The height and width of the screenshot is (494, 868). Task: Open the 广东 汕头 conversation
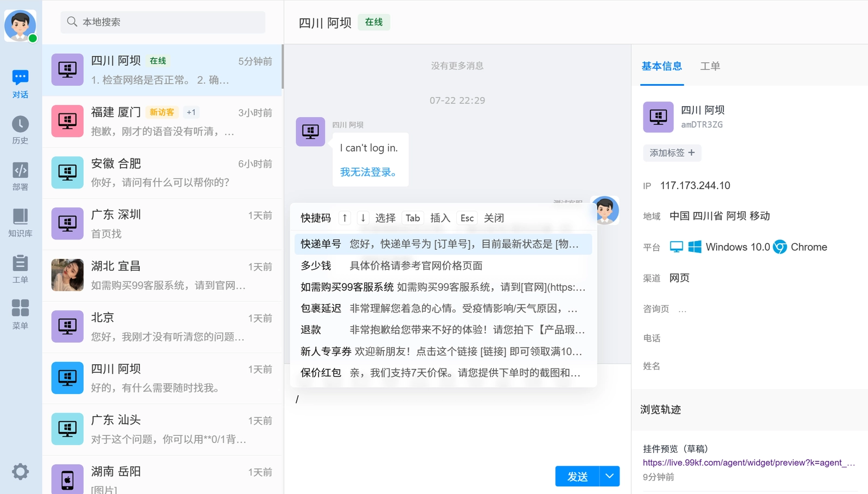click(x=162, y=429)
